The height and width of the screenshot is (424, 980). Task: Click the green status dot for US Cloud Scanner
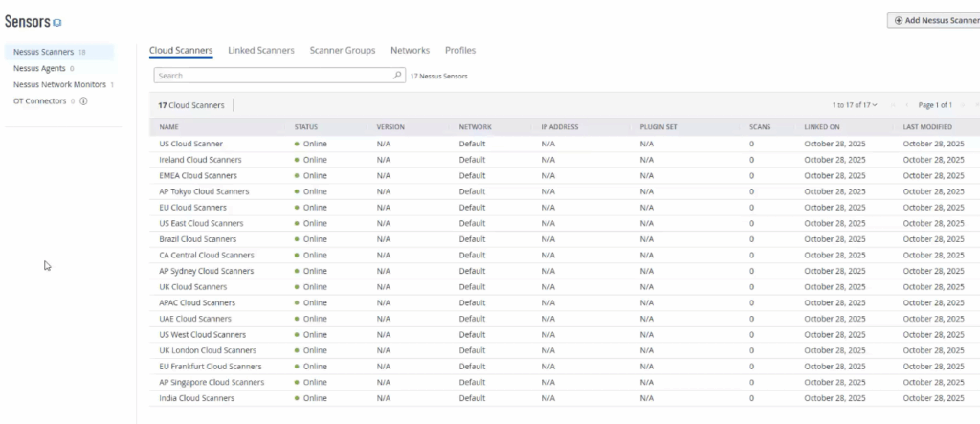[297, 144]
